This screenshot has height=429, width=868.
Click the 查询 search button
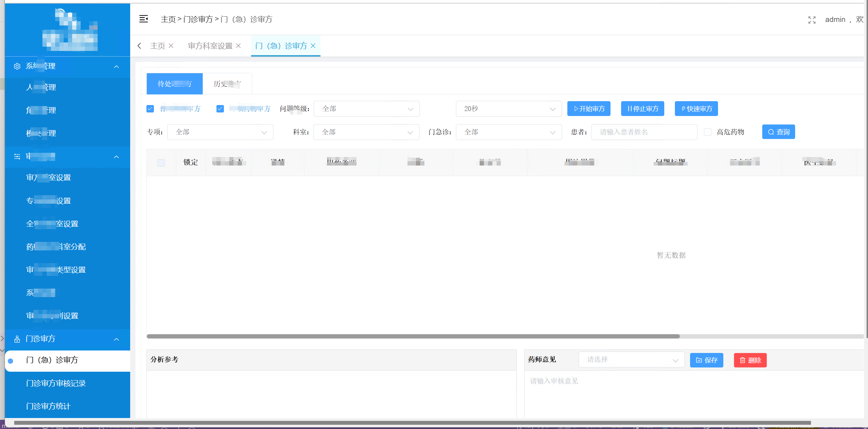tap(779, 132)
